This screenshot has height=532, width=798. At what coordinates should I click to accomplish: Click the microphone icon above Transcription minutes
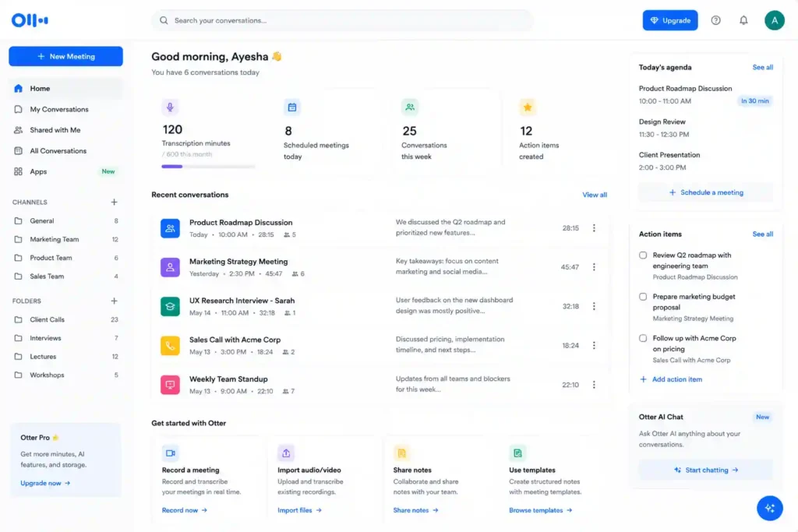click(x=170, y=107)
